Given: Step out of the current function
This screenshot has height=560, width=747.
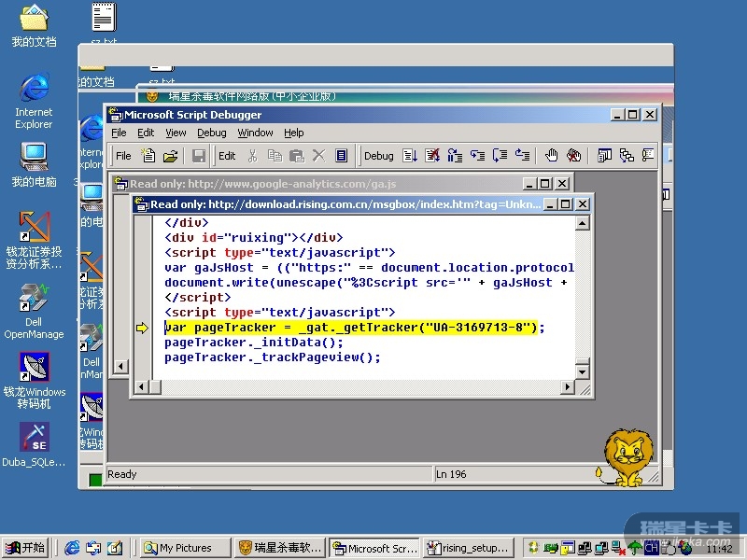Looking at the screenshot, I should (522, 155).
